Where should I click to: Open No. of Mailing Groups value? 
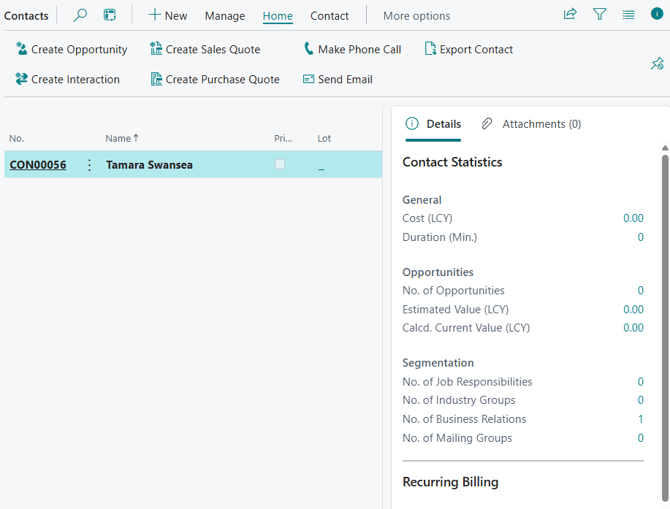click(x=641, y=438)
